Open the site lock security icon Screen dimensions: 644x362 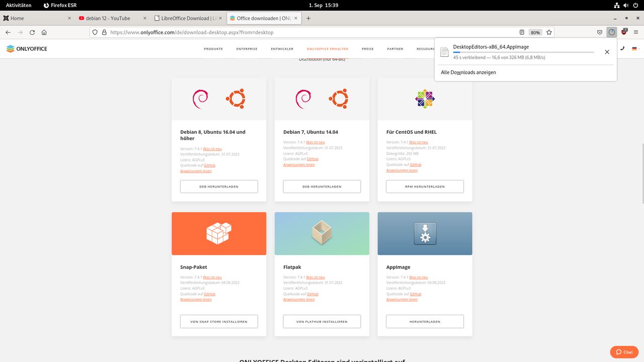click(104, 32)
